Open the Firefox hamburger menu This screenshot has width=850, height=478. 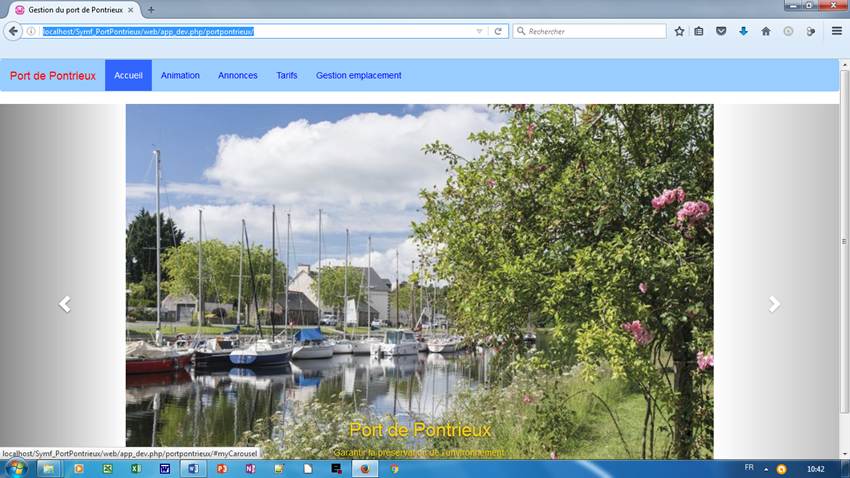click(x=837, y=31)
